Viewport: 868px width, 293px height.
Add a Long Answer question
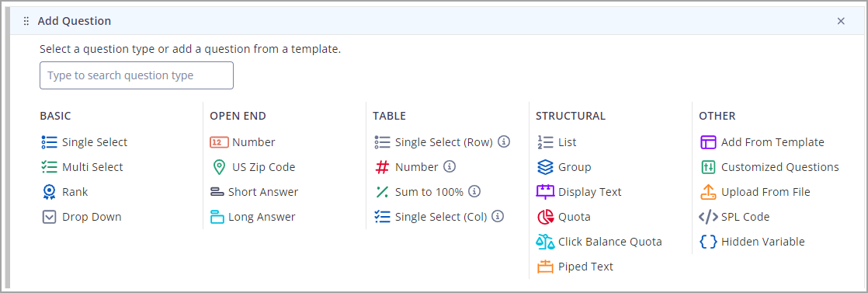252,217
